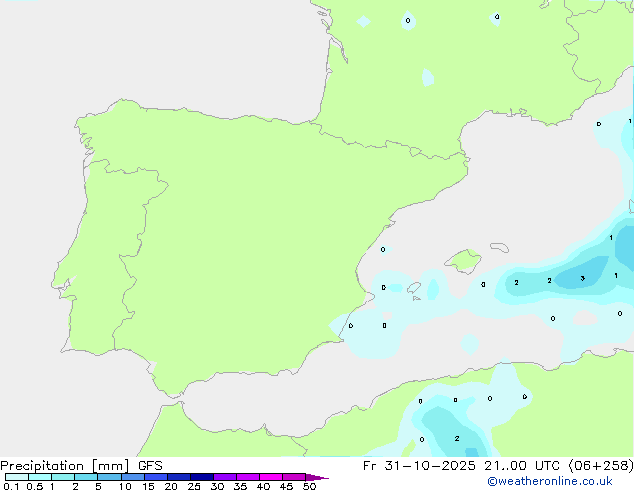
Task: Click the 'GFS' model label
Action: pyautogui.click(x=150, y=466)
